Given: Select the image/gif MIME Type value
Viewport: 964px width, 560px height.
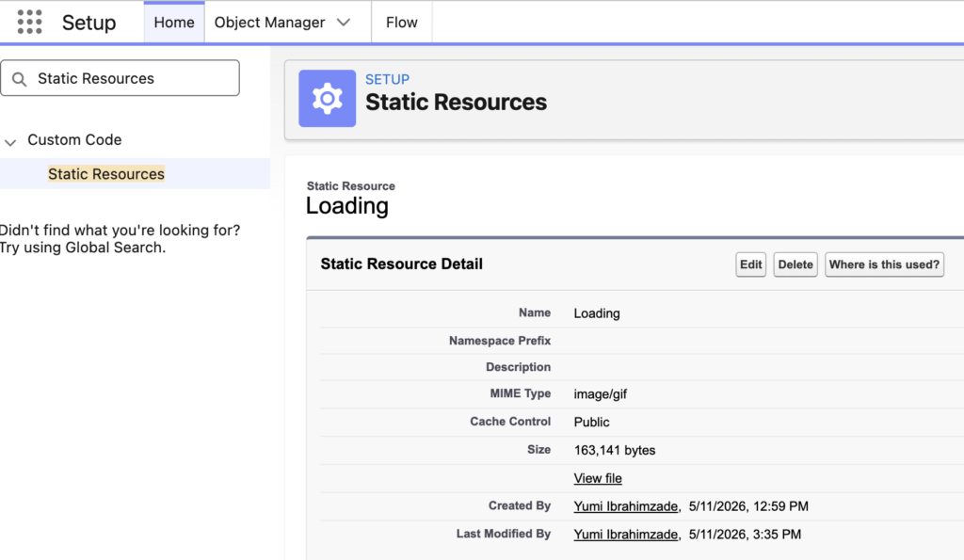Looking at the screenshot, I should [x=600, y=394].
